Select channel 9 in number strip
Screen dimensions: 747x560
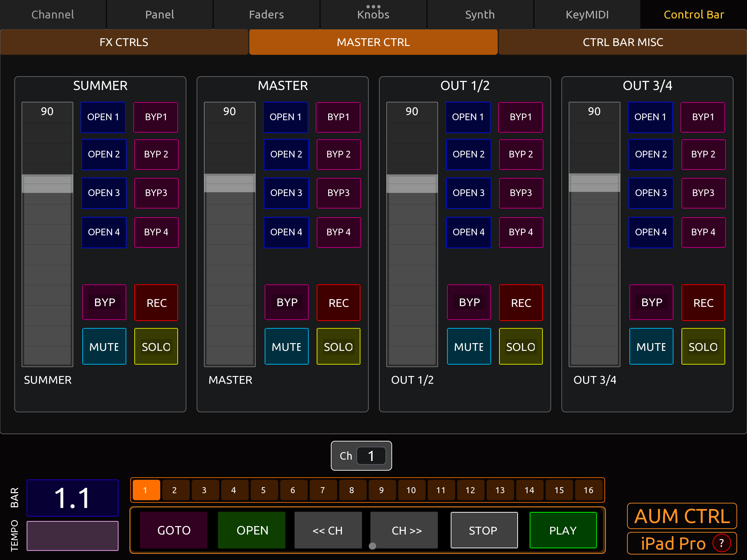tap(381, 490)
